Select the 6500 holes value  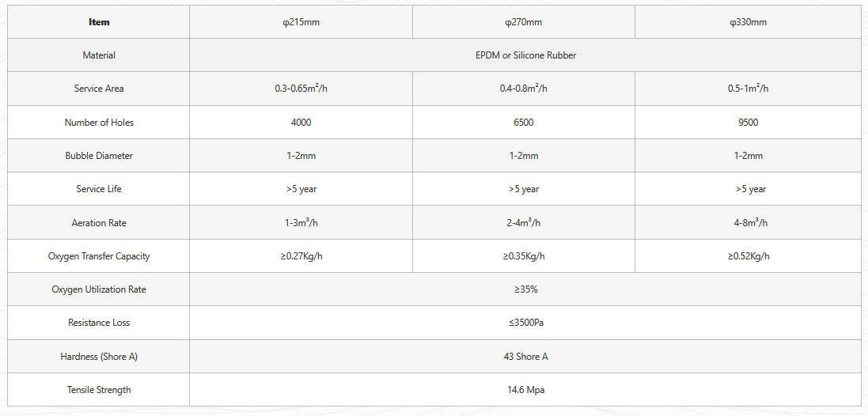coord(524,123)
